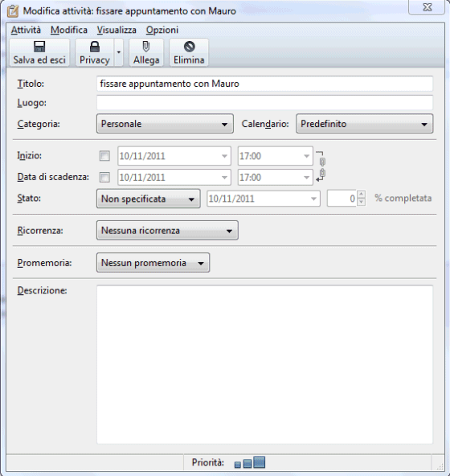450x476 pixels.
Task: Click the Elimina delete icon
Action: (189, 47)
